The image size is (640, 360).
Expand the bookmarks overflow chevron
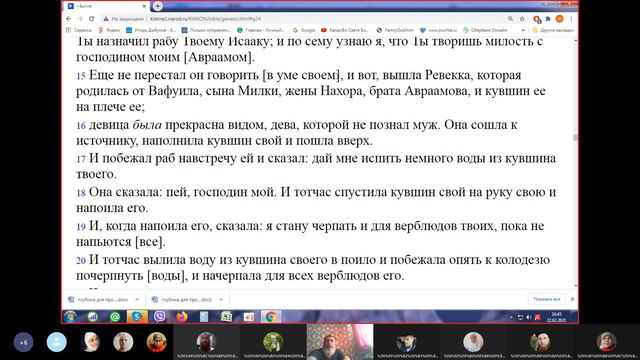tap(523, 30)
